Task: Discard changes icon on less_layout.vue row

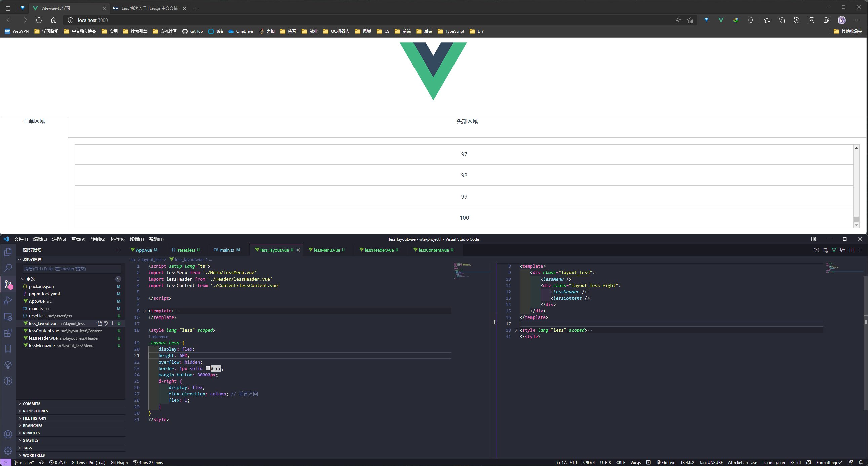Action: click(106, 323)
